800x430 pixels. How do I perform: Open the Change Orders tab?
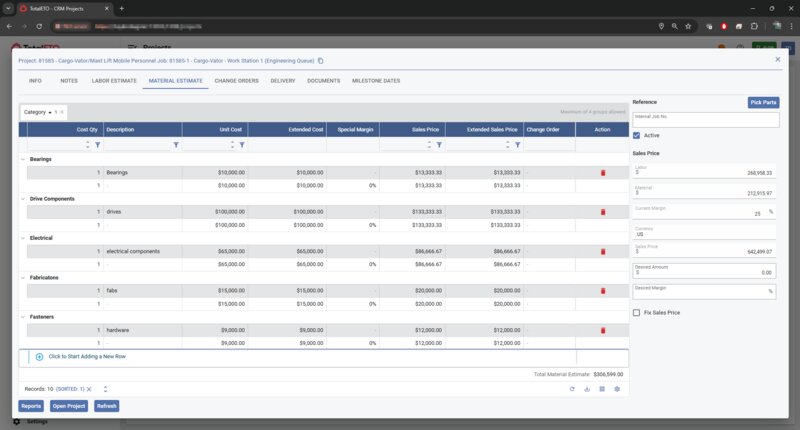coord(236,80)
